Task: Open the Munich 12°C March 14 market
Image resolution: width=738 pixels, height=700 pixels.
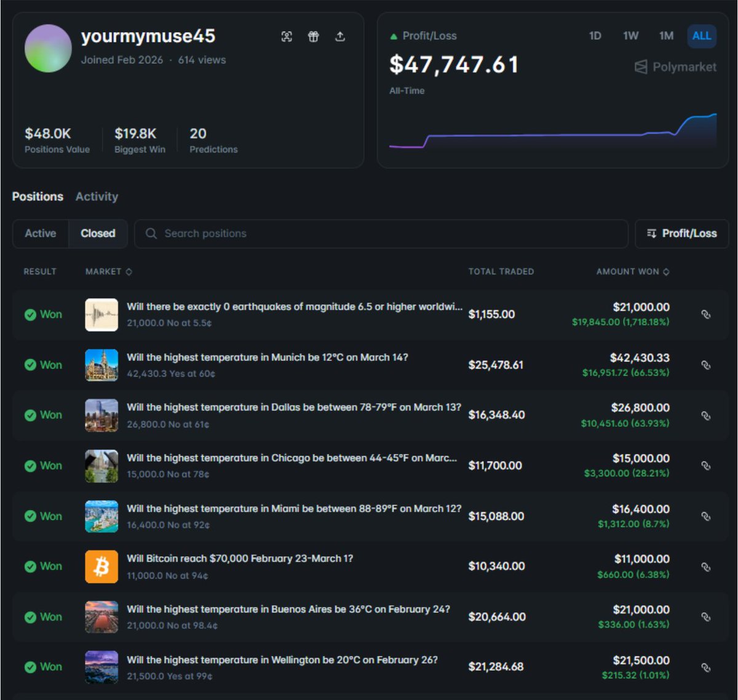Action: pyautogui.click(x=268, y=357)
